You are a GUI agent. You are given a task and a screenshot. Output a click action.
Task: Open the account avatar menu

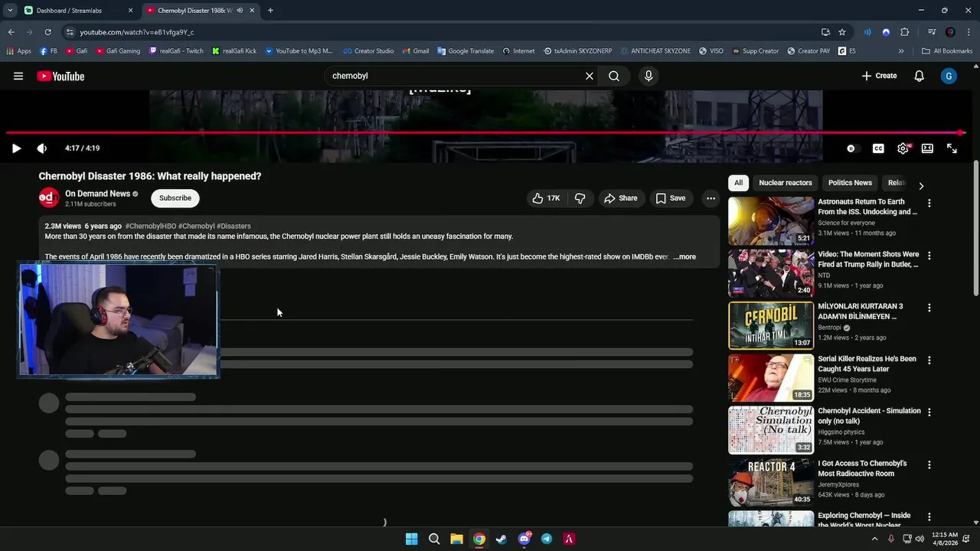click(x=949, y=76)
